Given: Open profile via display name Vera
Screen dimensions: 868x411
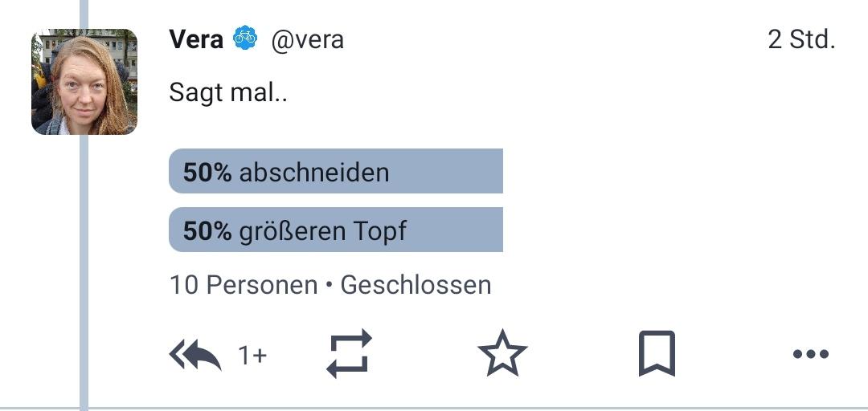Looking at the screenshot, I should pos(197,39).
